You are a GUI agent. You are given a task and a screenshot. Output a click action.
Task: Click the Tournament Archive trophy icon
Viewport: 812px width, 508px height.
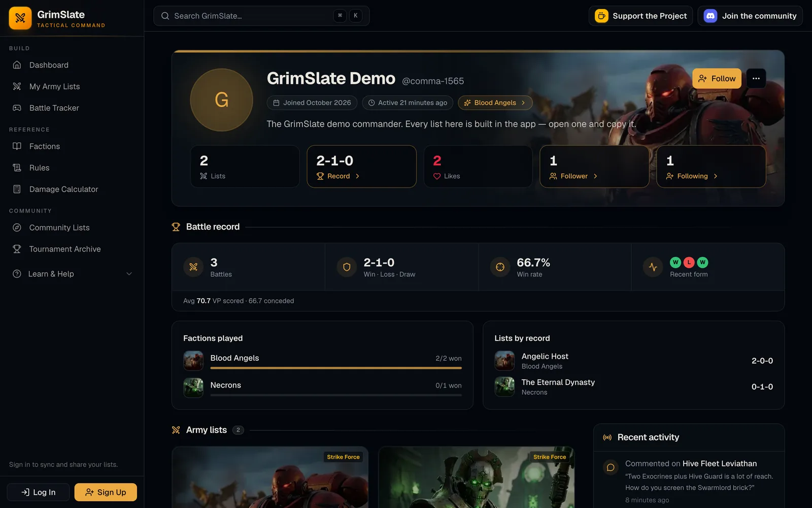(17, 249)
